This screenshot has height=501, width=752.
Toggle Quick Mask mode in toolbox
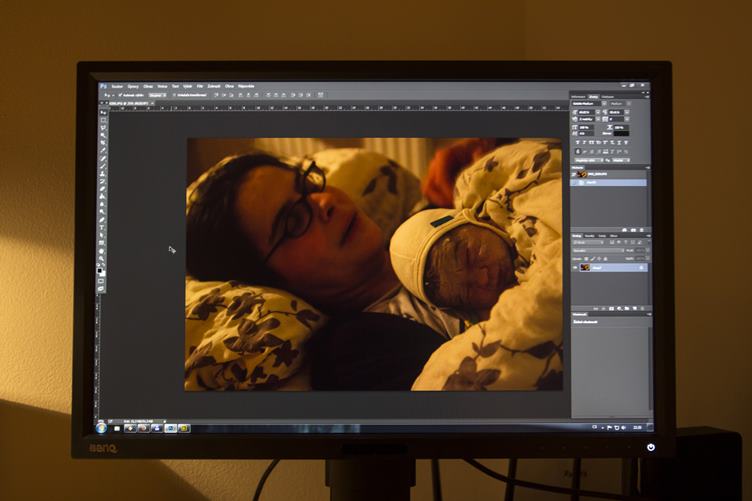(101, 281)
